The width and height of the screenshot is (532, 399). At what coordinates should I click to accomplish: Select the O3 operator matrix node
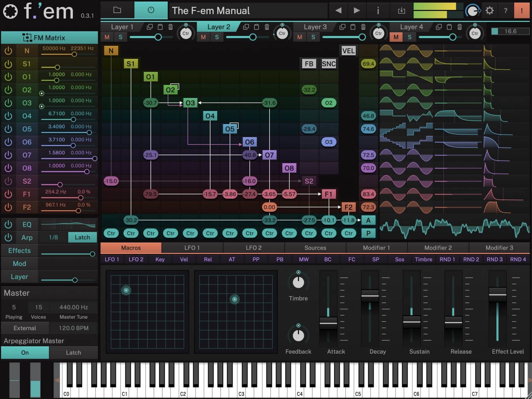pos(190,103)
